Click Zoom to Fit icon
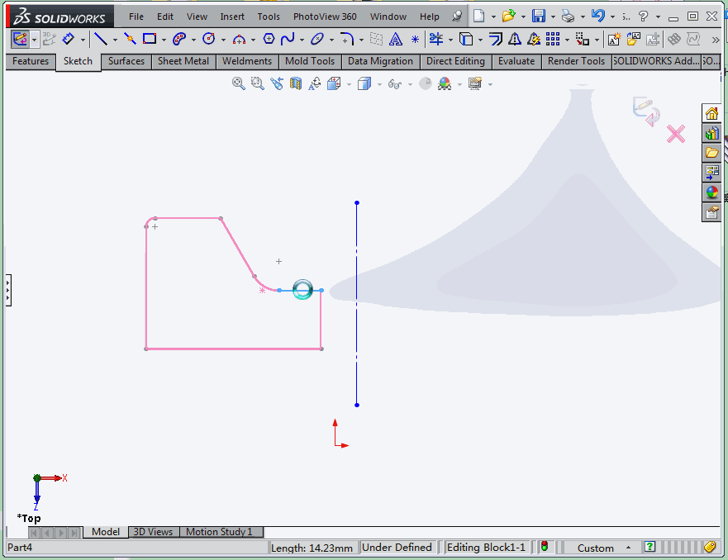 [x=239, y=83]
